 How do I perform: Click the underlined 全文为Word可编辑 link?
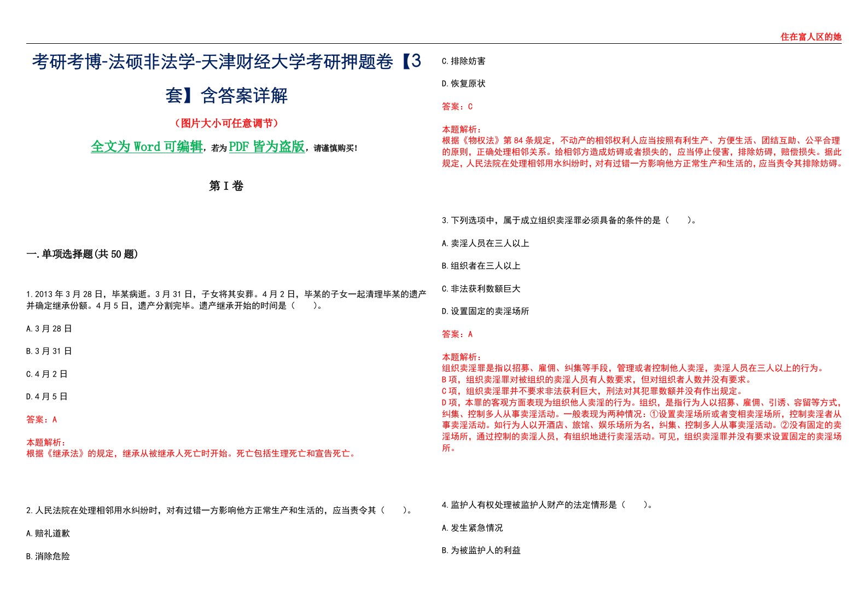[147, 147]
